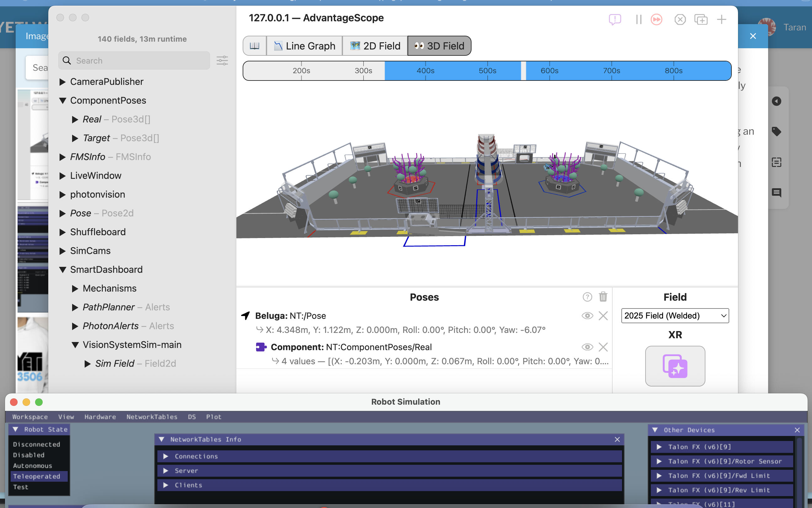Click the pop-out window icon
812x508 pixels.
click(701, 19)
